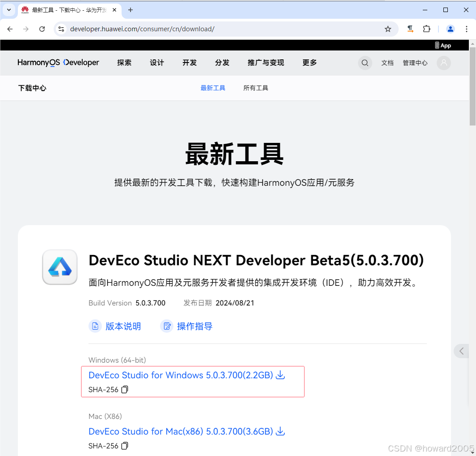Screen dimensions: 476x456
Task: Open the Chrome profile avatar
Action: (x=450, y=29)
